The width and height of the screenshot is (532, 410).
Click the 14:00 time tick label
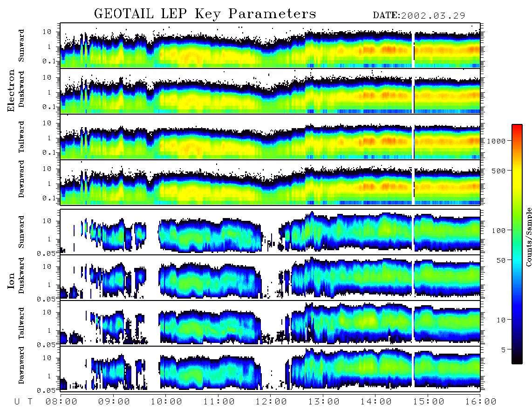pos(376,402)
